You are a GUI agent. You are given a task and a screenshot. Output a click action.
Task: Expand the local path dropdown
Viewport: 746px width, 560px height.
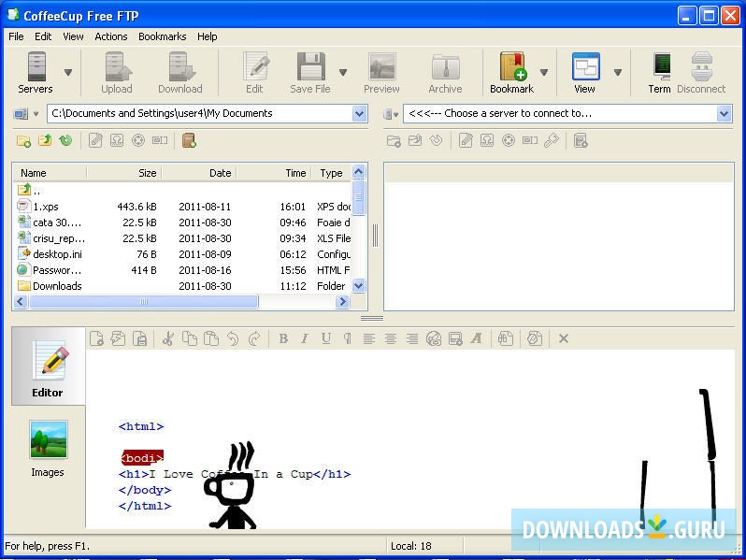click(x=360, y=113)
